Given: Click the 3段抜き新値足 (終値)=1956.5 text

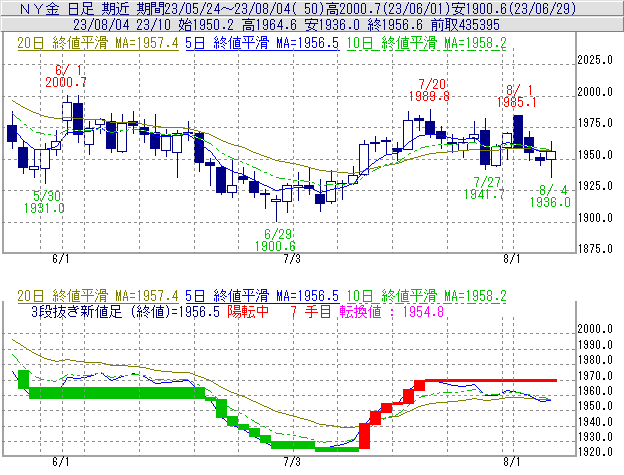Looking at the screenshot, I should pyautogui.click(x=125, y=311).
